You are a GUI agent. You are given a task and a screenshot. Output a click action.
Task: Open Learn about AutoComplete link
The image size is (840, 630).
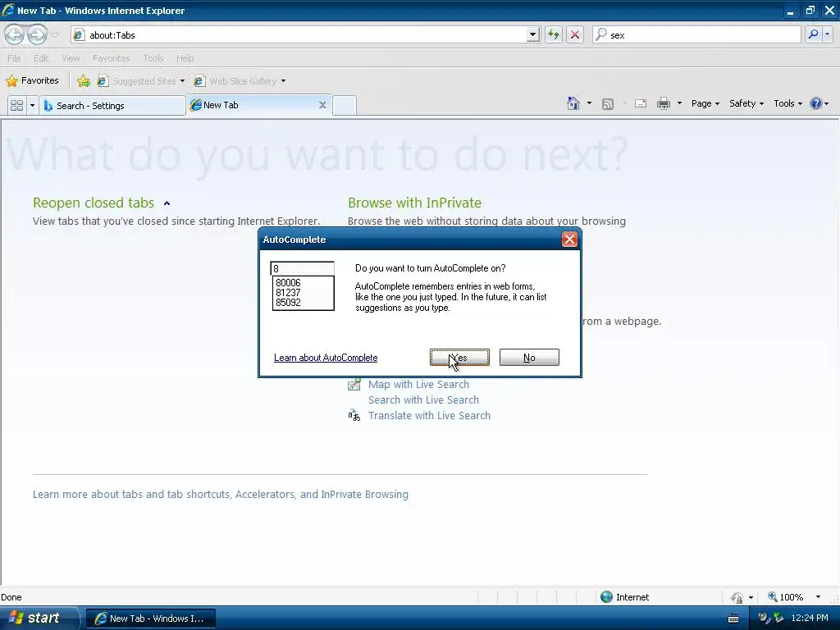pyautogui.click(x=326, y=358)
